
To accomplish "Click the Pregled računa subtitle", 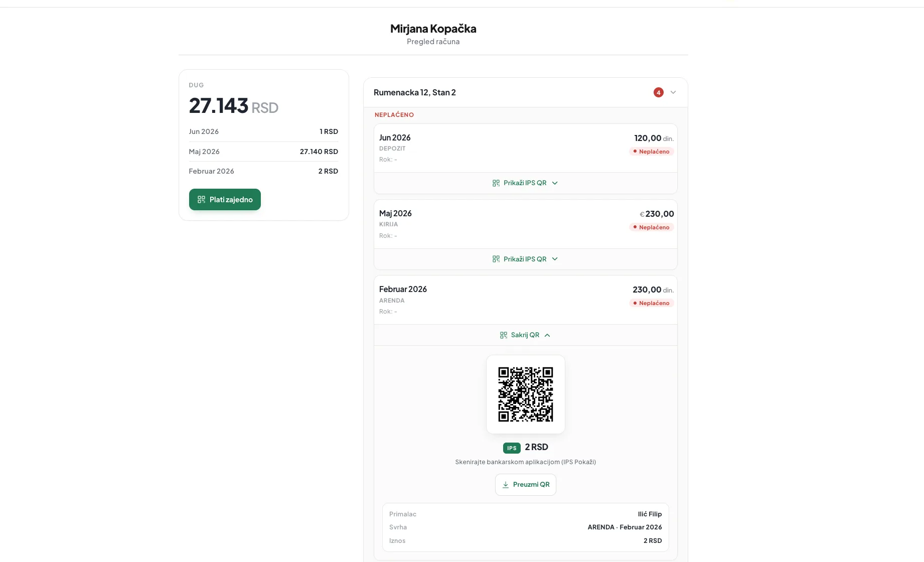I will [x=433, y=42].
